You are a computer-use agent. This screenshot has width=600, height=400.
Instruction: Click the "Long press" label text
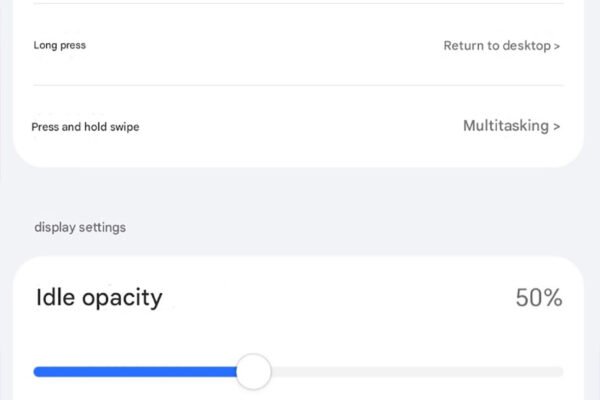[59, 46]
